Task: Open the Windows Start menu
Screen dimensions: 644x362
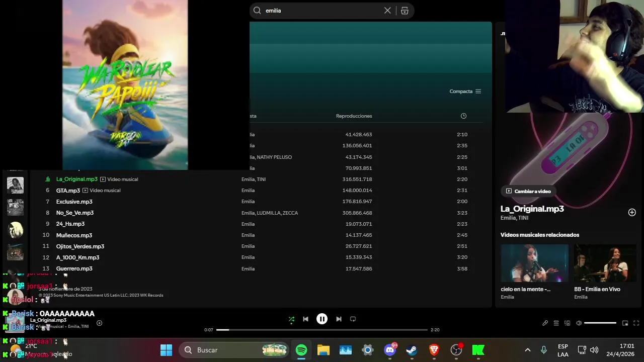Action: click(166, 350)
